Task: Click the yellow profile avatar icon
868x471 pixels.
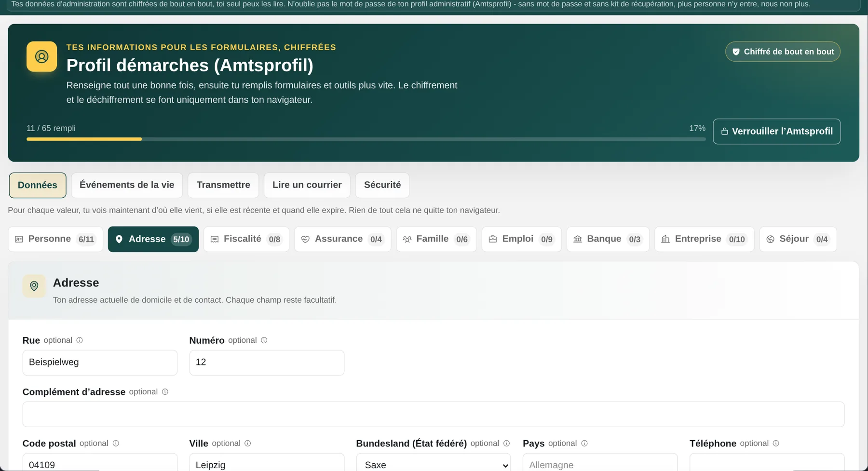Action: (x=41, y=56)
